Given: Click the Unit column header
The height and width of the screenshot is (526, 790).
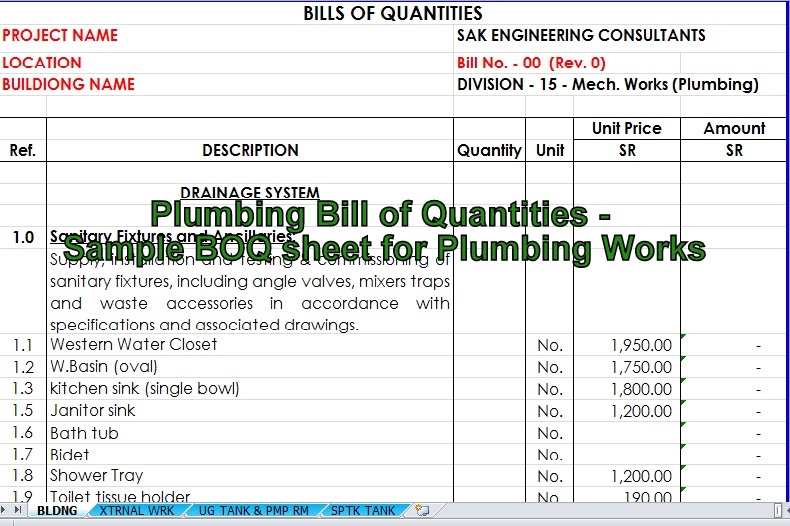Looking at the screenshot, I should [x=550, y=150].
